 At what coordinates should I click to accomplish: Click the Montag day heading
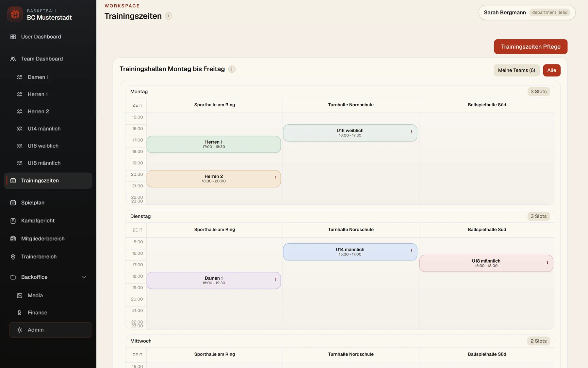click(139, 92)
